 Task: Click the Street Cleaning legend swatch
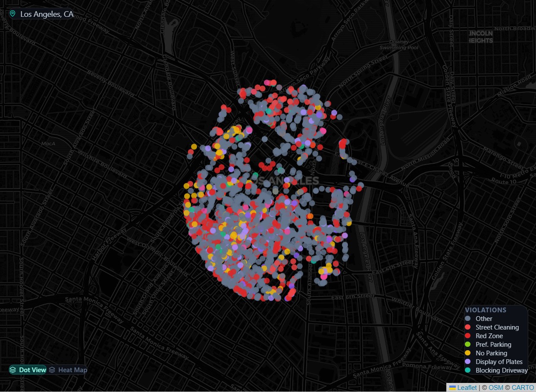coord(468,327)
